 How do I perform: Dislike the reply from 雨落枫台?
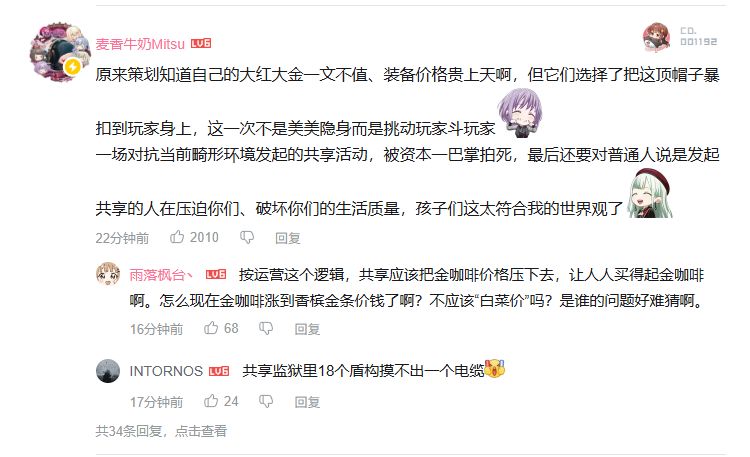266,328
